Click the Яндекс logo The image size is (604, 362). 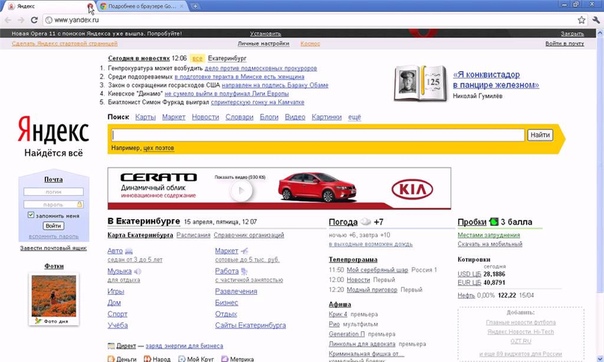pos(53,130)
